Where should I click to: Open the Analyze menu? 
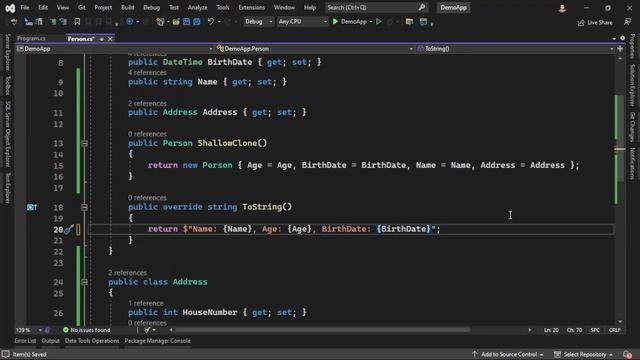coord(197,7)
